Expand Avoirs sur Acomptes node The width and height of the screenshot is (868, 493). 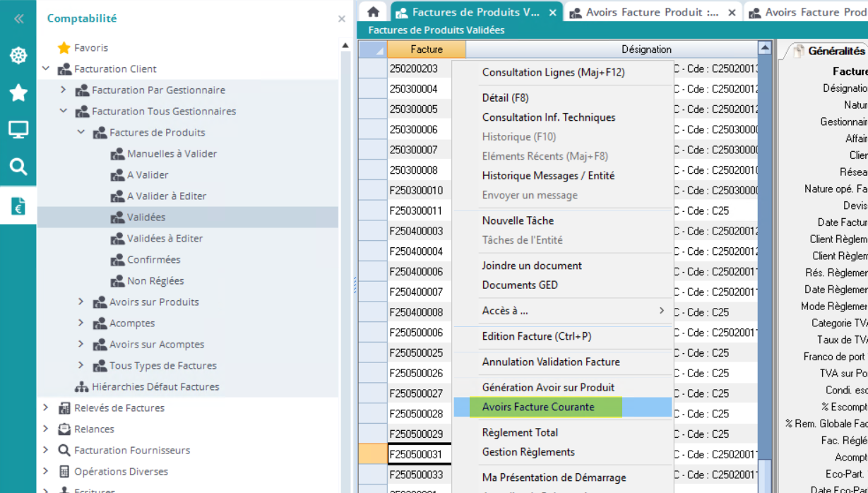click(x=81, y=344)
